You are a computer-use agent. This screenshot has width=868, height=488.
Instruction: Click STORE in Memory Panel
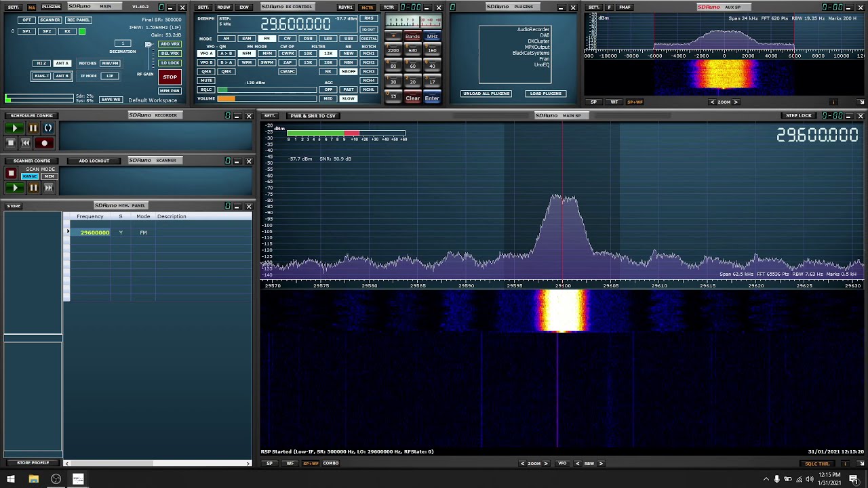[14, 206]
